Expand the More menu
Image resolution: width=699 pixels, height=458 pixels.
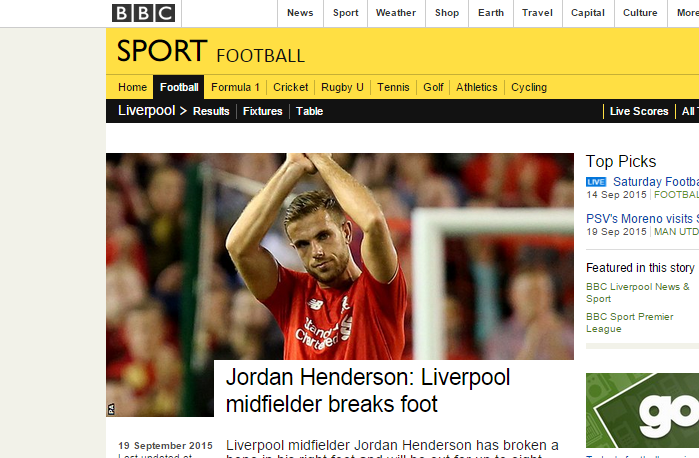coord(687,13)
